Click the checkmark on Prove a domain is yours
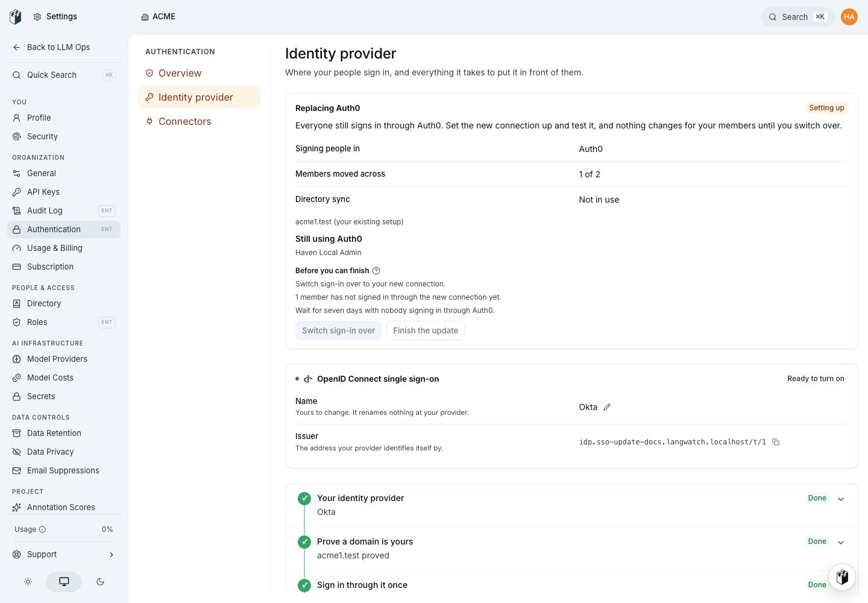868x603 pixels. (x=304, y=542)
